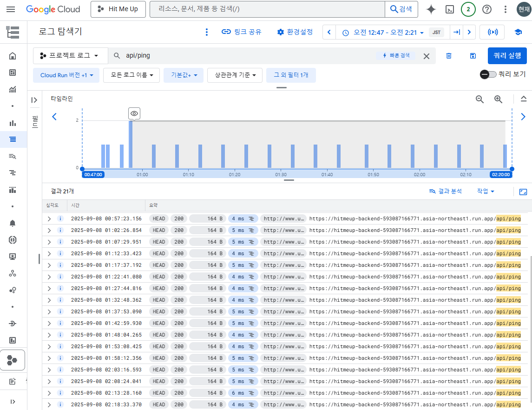The width and height of the screenshot is (532, 410).
Task: Start live log streaming icon
Action: [x=492, y=32]
